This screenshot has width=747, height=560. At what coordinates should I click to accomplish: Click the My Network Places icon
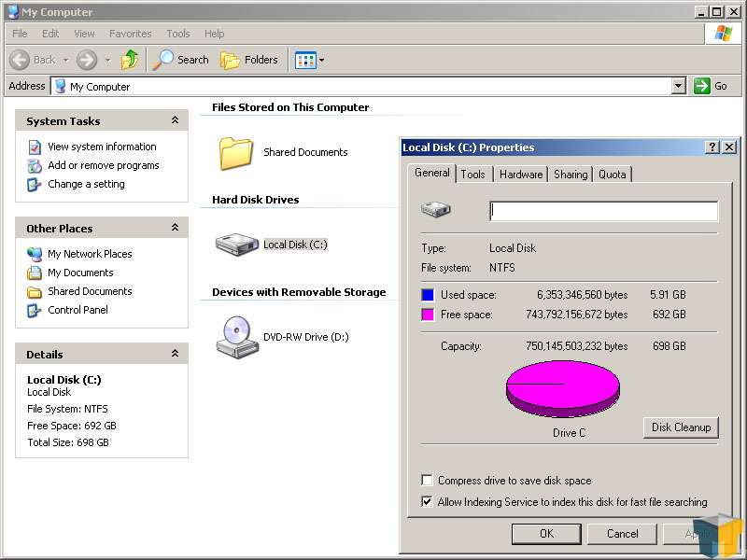(x=35, y=254)
